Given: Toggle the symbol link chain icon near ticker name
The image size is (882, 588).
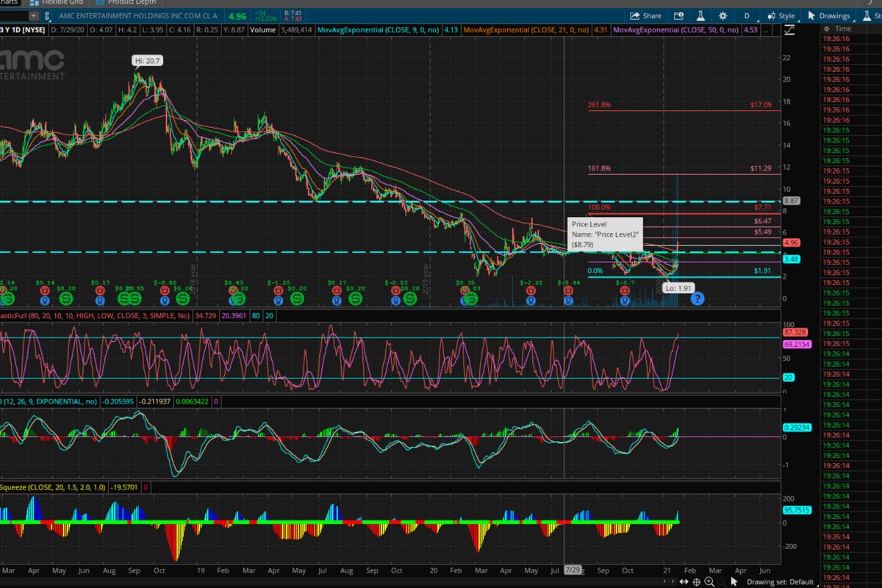Looking at the screenshot, I should point(46,15).
